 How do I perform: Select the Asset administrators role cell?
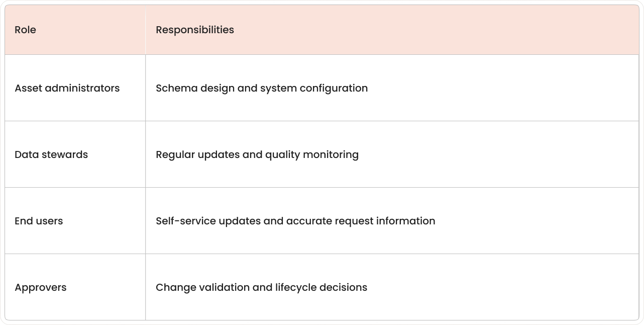click(x=67, y=89)
